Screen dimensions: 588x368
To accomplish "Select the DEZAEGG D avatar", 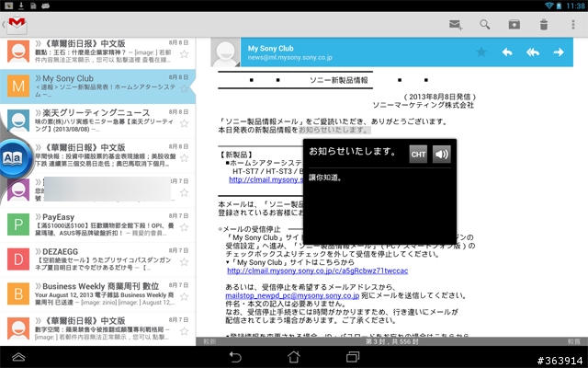I will (x=18, y=259).
